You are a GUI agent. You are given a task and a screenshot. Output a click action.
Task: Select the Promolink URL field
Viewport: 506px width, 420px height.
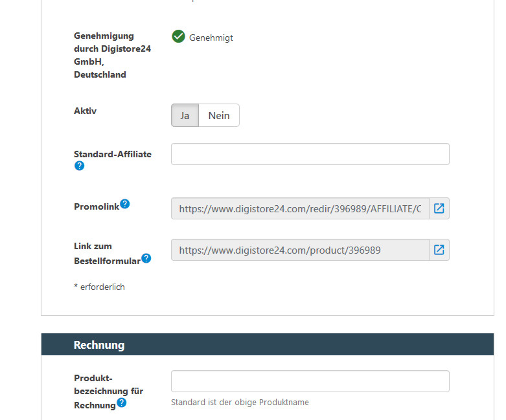(x=300, y=209)
